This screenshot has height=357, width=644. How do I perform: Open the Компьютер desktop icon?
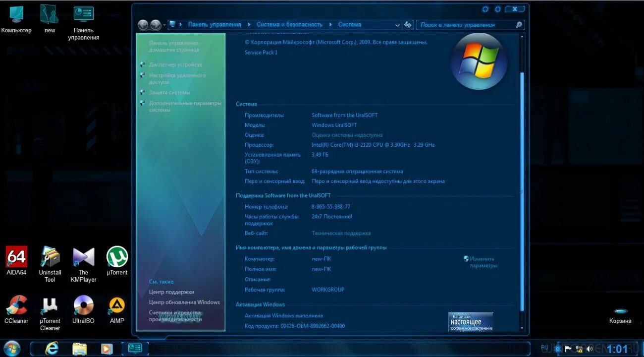click(16, 19)
